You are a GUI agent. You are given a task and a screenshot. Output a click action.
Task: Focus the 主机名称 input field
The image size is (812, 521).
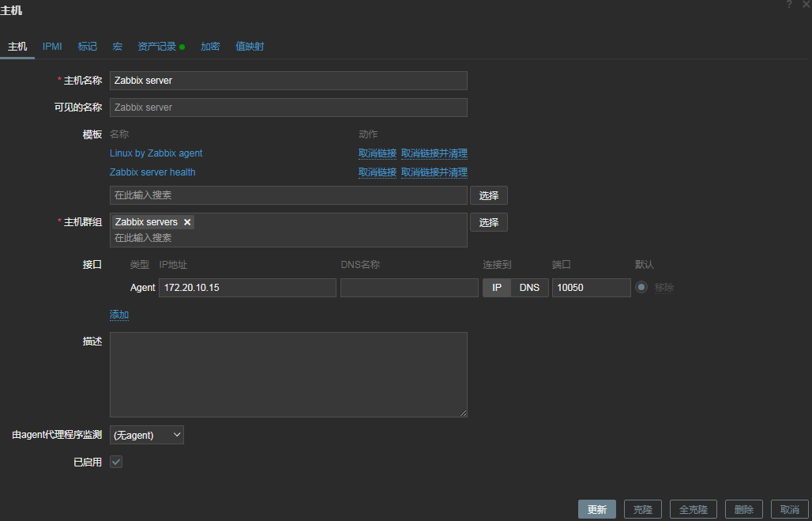(288, 81)
